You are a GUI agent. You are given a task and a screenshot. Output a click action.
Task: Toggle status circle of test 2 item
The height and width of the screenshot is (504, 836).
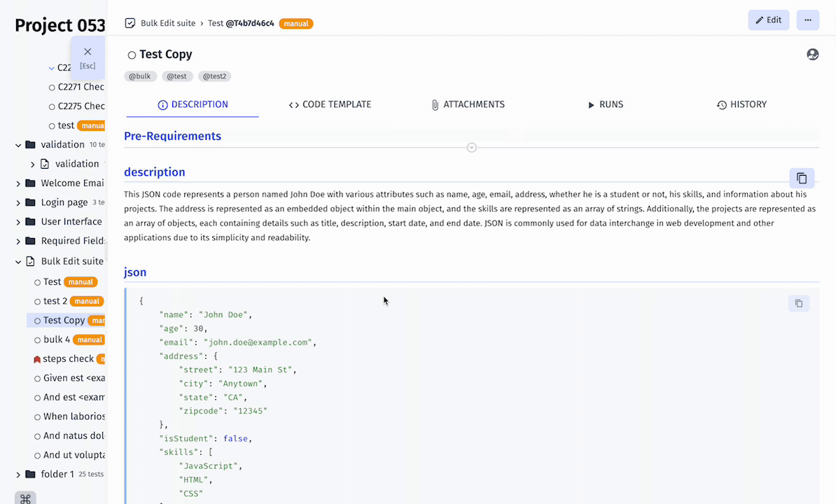point(37,302)
